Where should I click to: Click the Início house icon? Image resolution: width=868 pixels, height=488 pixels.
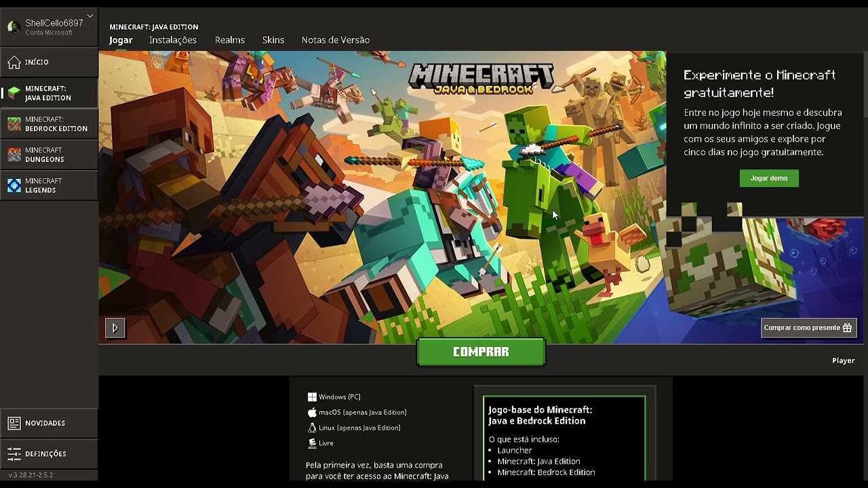(14, 62)
